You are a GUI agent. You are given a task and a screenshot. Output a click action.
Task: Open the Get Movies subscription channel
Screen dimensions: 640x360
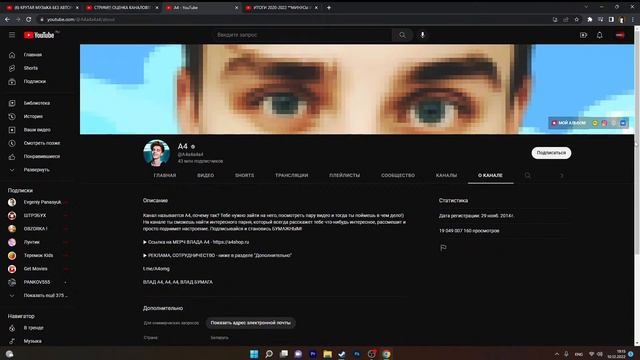[x=38, y=269]
